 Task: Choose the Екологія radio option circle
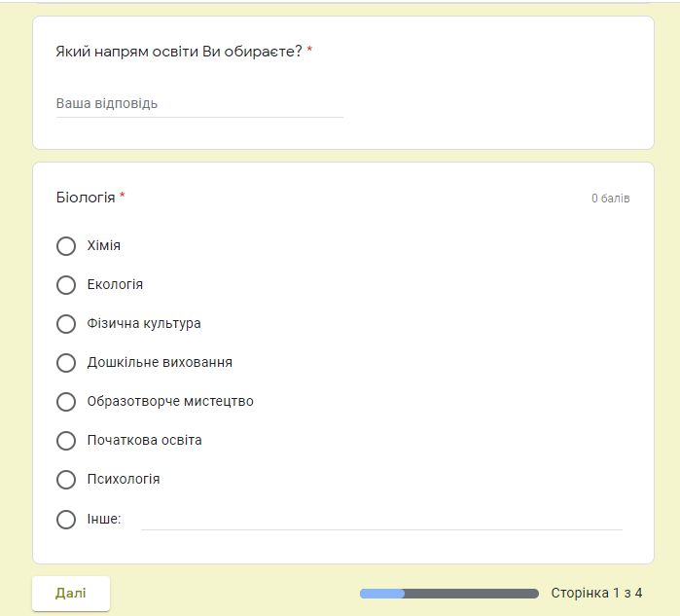click(x=66, y=285)
